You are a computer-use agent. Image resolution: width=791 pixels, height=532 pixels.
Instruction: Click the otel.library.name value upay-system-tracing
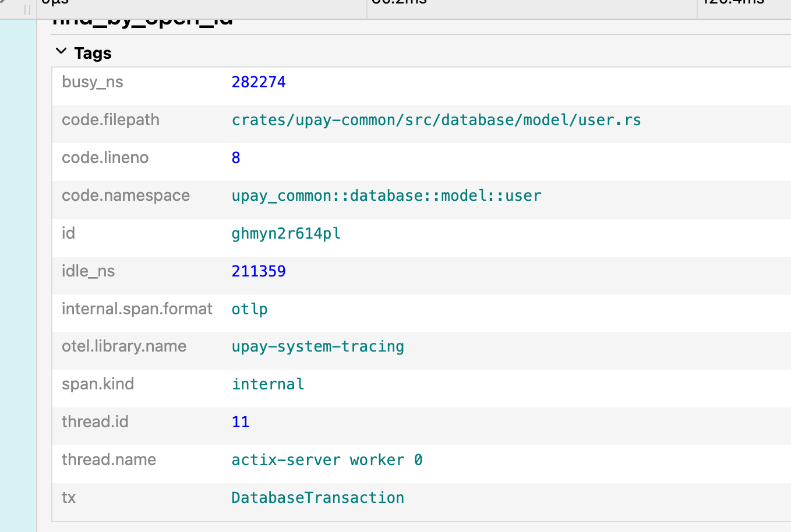click(317, 346)
